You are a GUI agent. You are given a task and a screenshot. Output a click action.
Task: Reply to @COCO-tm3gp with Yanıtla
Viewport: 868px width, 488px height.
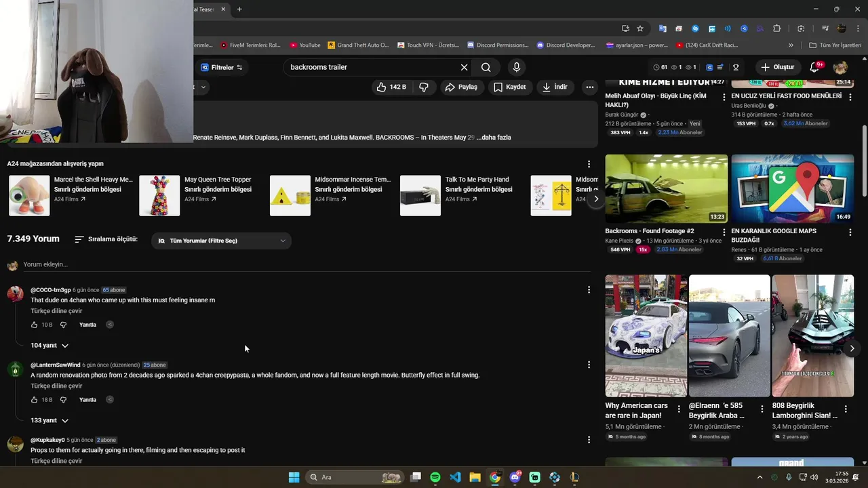(x=87, y=325)
